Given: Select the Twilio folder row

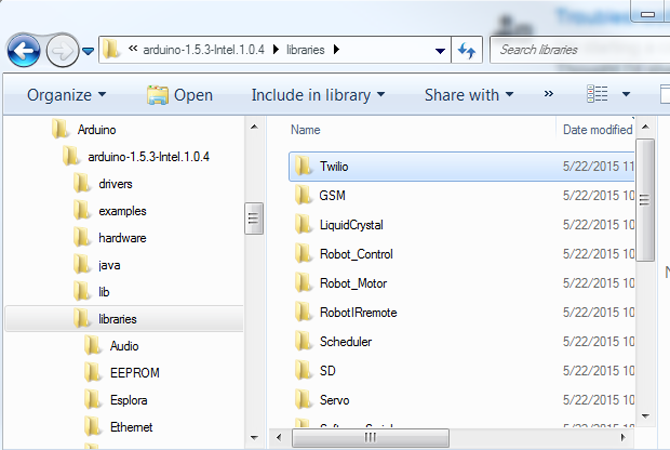Looking at the screenshot, I should click(x=461, y=166).
